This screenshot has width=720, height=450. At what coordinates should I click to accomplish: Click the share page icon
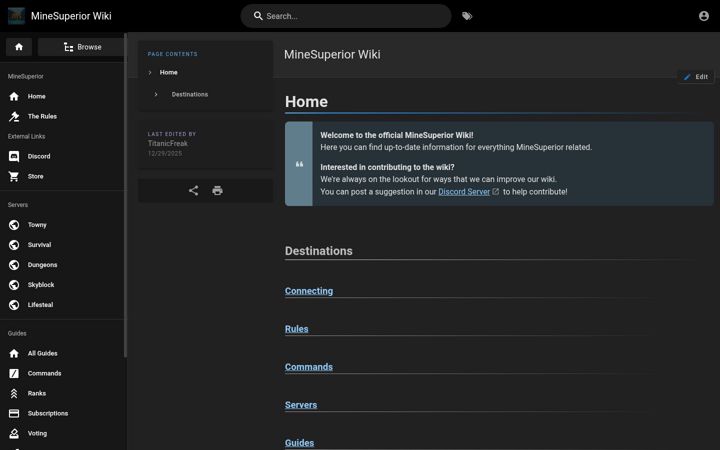(x=194, y=191)
